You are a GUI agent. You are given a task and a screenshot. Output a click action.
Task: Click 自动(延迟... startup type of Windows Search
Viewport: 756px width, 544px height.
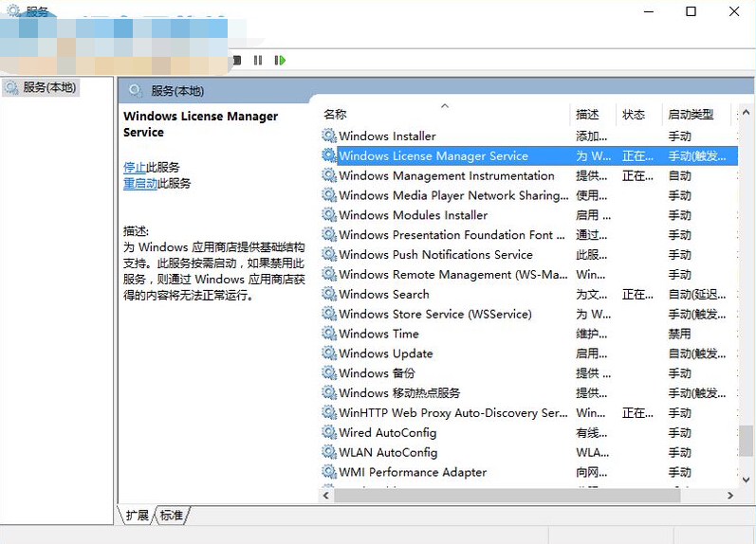coord(697,295)
